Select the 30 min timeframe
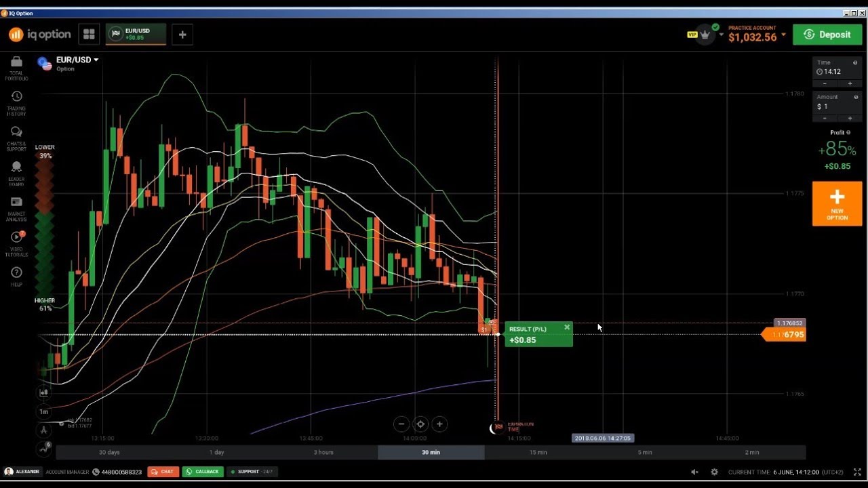The height and width of the screenshot is (488, 868). (431, 452)
